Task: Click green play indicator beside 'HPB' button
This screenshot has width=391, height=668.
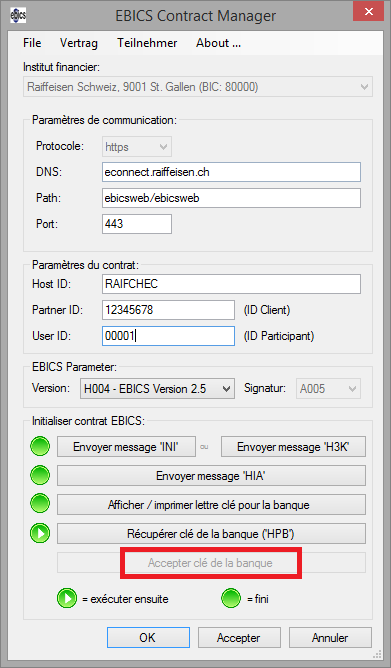Action: 40,533
